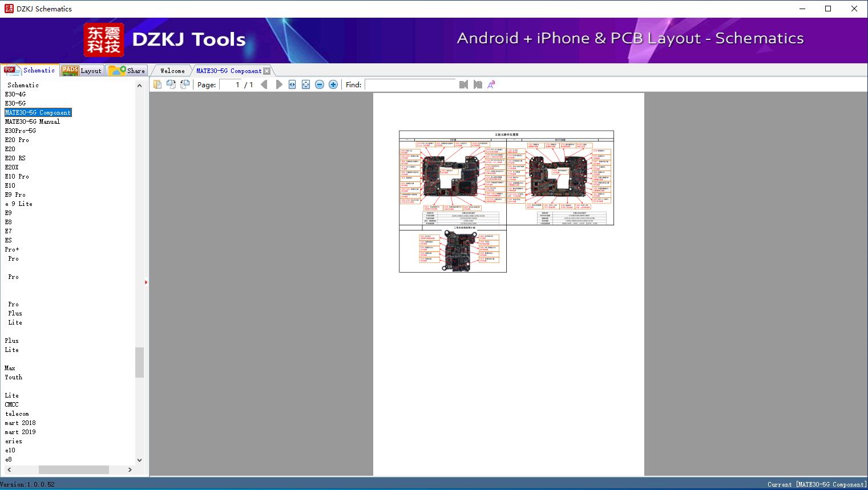Viewport: 868px width, 490px height.
Task: Go to the previous page
Action: click(264, 84)
